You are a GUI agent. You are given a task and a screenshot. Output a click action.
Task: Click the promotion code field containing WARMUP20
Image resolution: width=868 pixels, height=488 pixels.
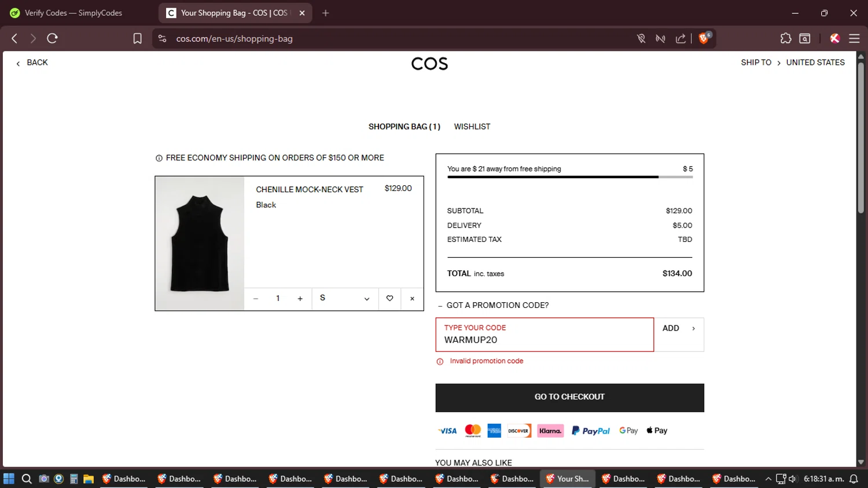545,335
